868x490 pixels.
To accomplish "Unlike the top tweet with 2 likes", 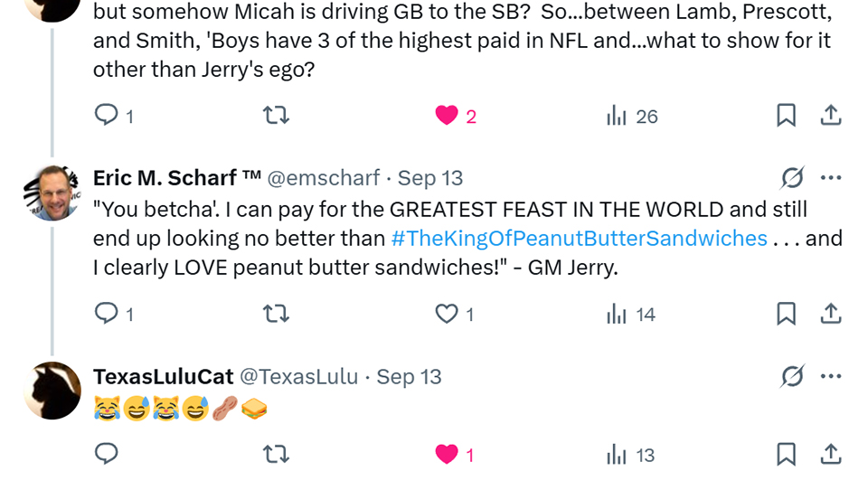I will coord(447,116).
